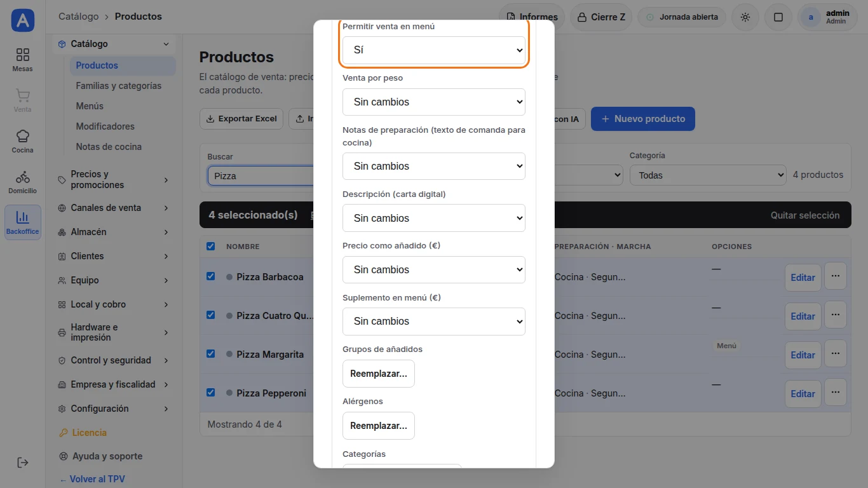Click Reemplazar under Grupos de añadidos
The width and height of the screenshot is (868, 488).
tap(379, 374)
